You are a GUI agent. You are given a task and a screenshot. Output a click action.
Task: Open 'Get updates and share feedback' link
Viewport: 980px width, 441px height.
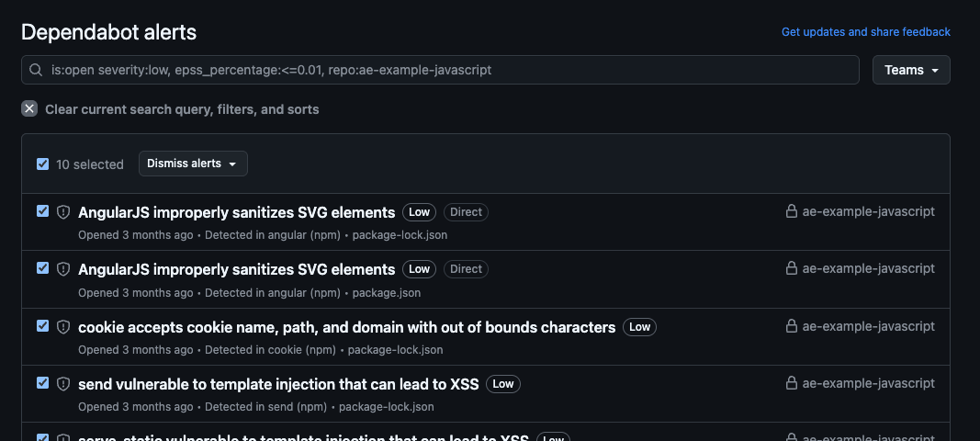coord(865,32)
